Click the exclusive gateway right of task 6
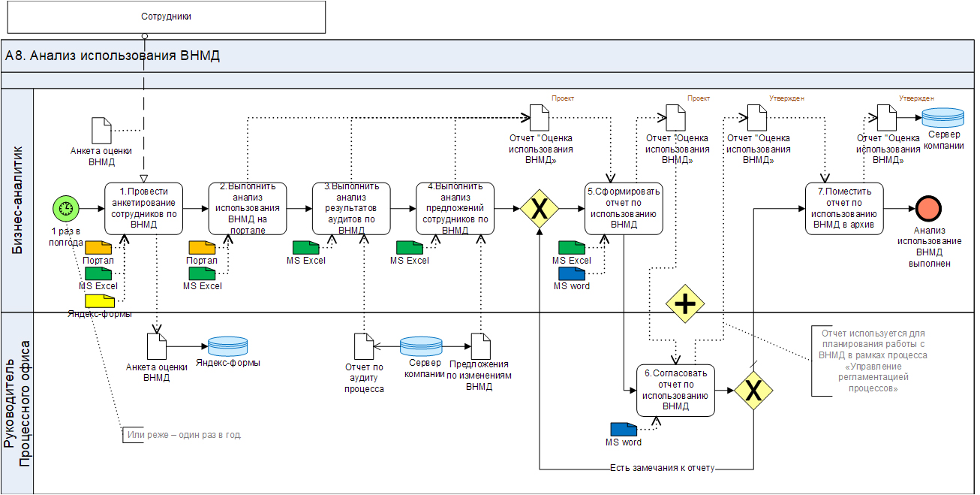Screen dimensions: 980x495 click(x=753, y=391)
